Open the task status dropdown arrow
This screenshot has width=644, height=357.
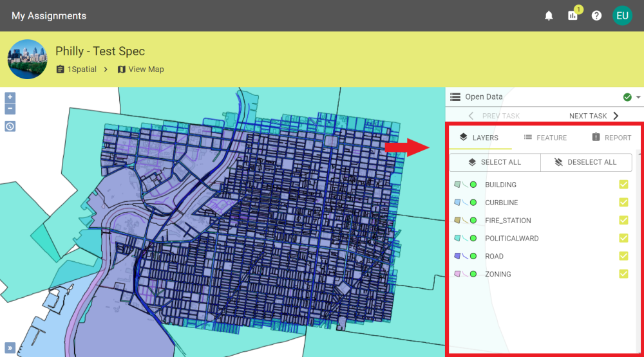pos(638,97)
